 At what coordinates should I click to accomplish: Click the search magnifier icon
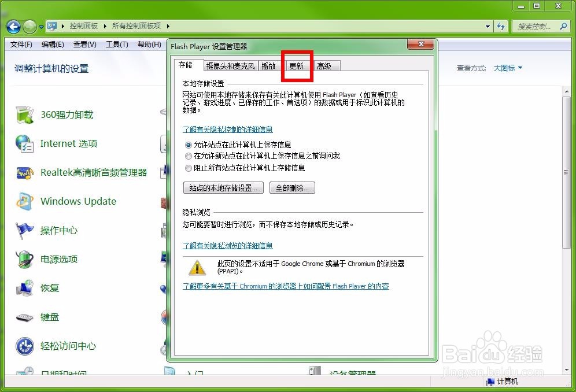pyautogui.click(x=563, y=26)
